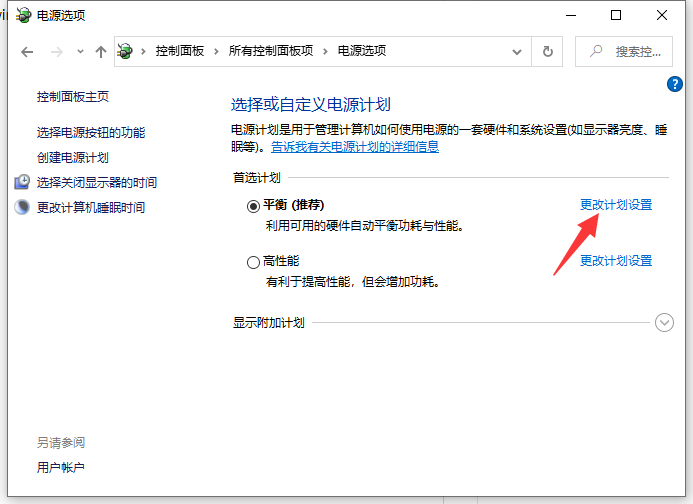The height and width of the screenshot is (504, 693).
Task: Click 电源选项 breadcrumb item
Action: [362, 51]
